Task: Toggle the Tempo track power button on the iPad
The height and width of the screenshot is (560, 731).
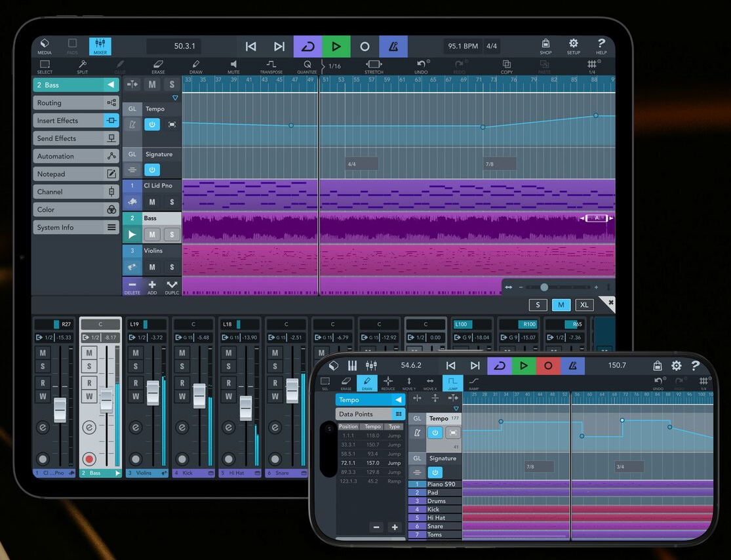Action: [152, 125]
